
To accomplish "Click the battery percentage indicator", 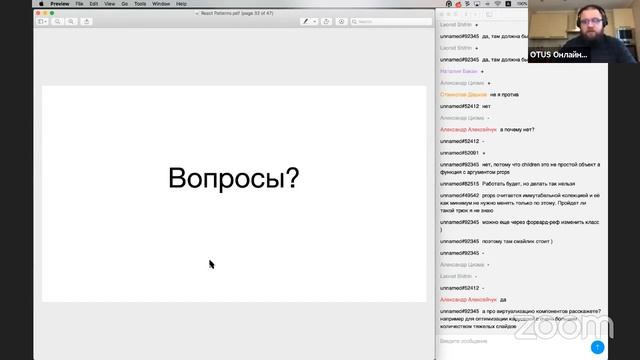I will [522, 4].
